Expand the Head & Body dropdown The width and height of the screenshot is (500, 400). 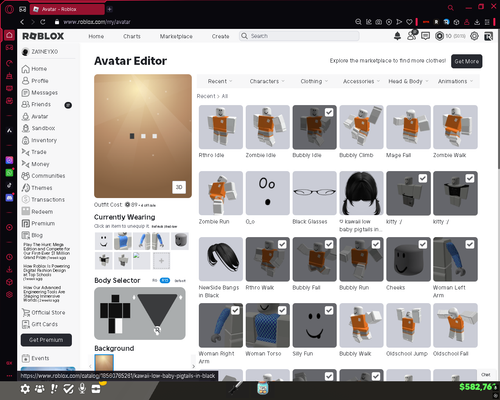coord(408,81)
